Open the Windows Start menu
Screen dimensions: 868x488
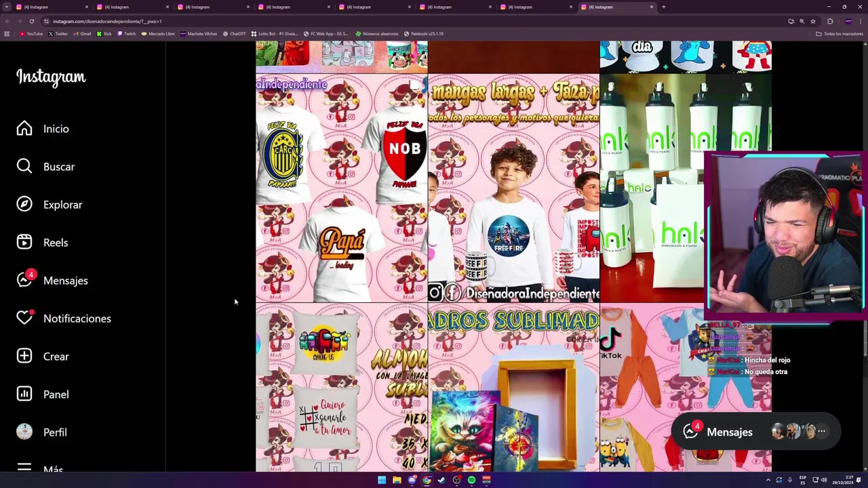click(382, 480)
